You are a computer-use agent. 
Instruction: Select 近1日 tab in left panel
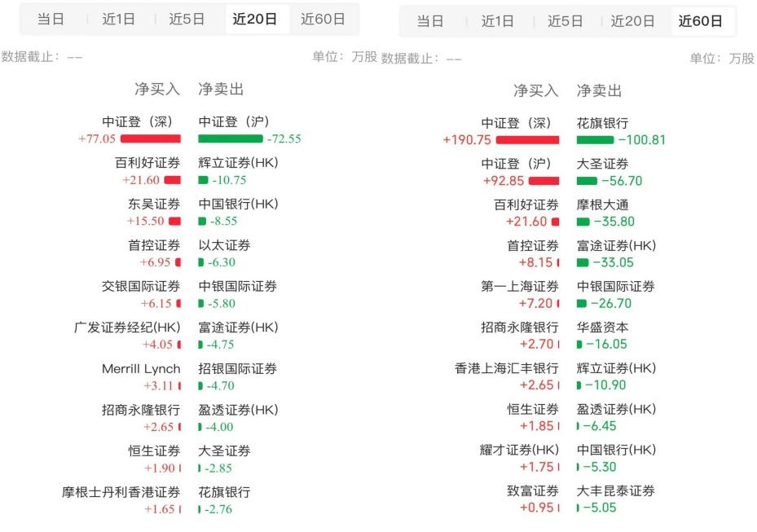(118, 19)
